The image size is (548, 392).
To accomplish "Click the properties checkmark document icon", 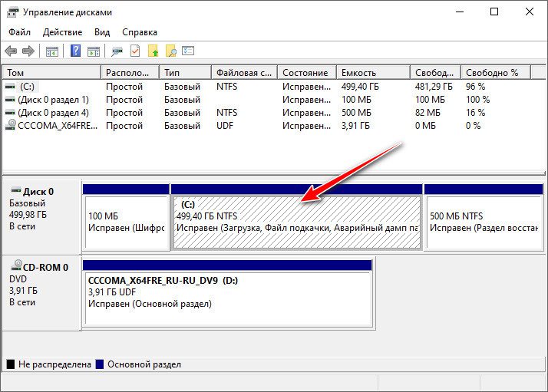I will [135, 51].
